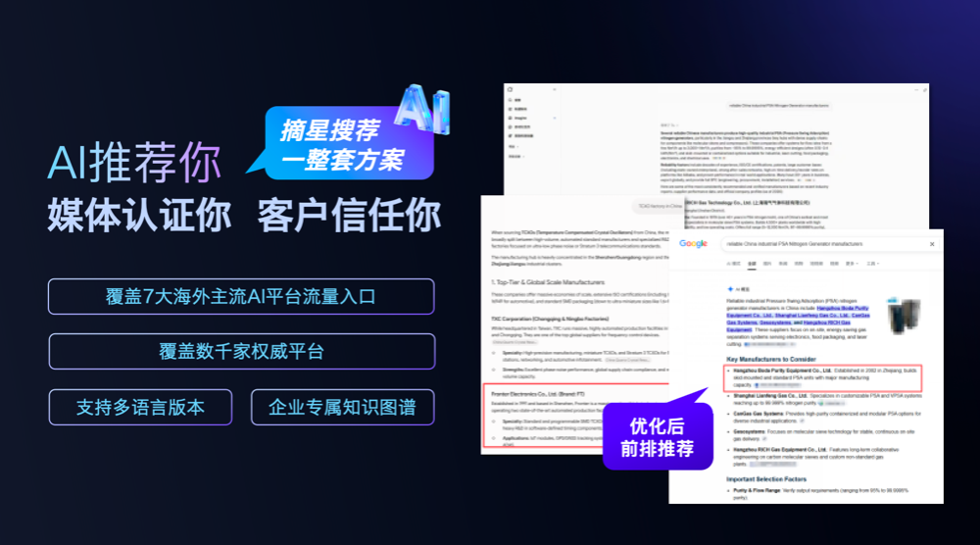980x545 pixels.
Task: Click 'TXC Corporation (Chongqing & Ningbo Factories)' heading
Action: [550, 319]
